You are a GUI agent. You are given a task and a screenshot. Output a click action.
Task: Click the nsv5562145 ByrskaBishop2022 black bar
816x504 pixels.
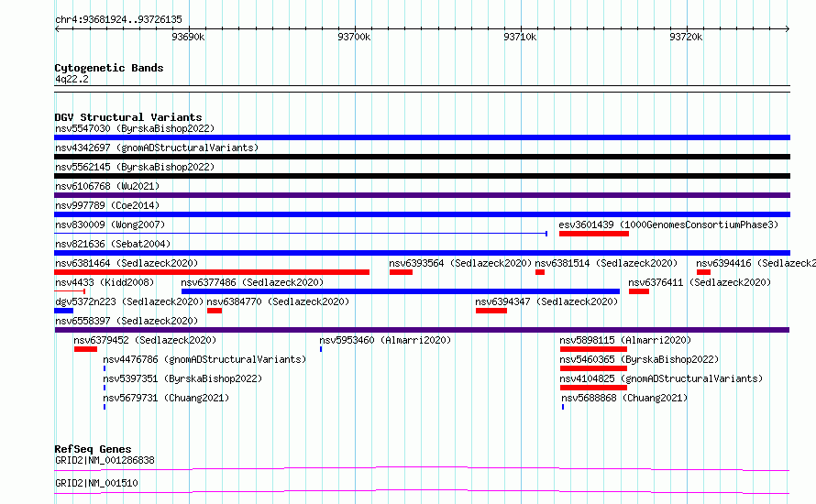[x=422, y=176]
